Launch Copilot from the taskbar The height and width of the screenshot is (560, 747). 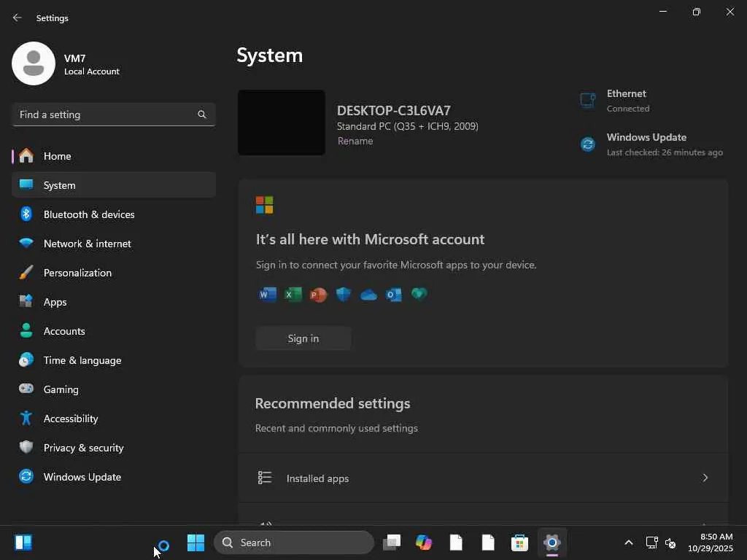point(424,542)
